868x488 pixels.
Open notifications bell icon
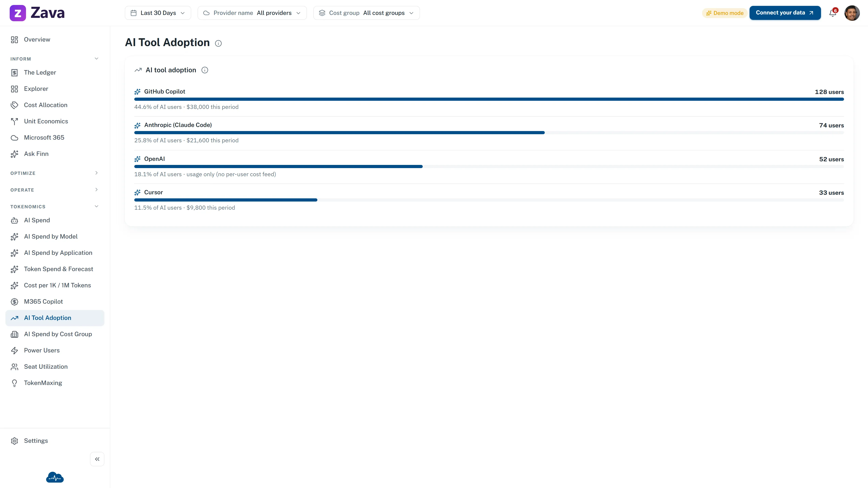click(832, 13)
